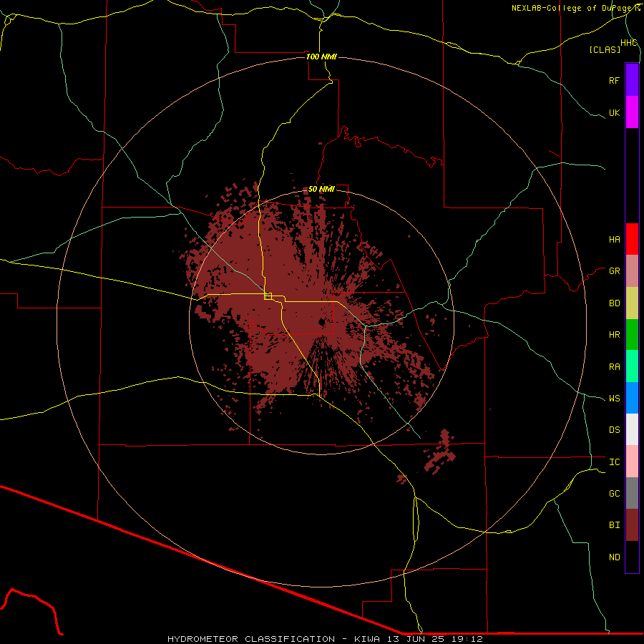Click the white DS legend swatch
Viewport: 644px width, 644px height.
632,429
